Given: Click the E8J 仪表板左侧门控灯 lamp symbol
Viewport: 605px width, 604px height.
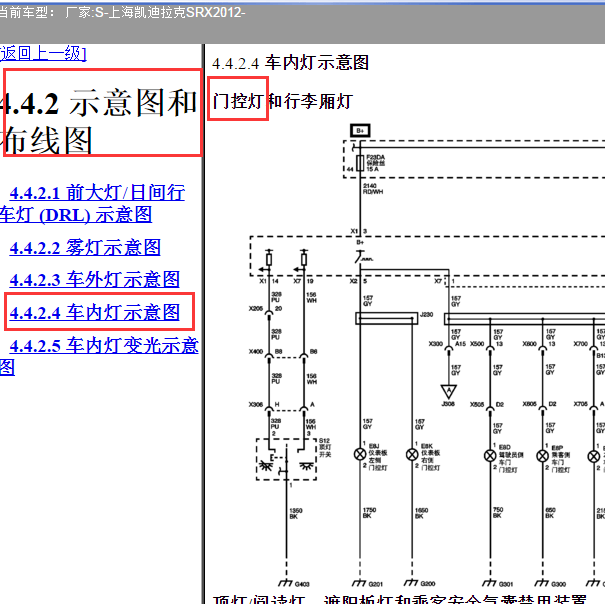Looking at the screenshot, I should point(360,454).
